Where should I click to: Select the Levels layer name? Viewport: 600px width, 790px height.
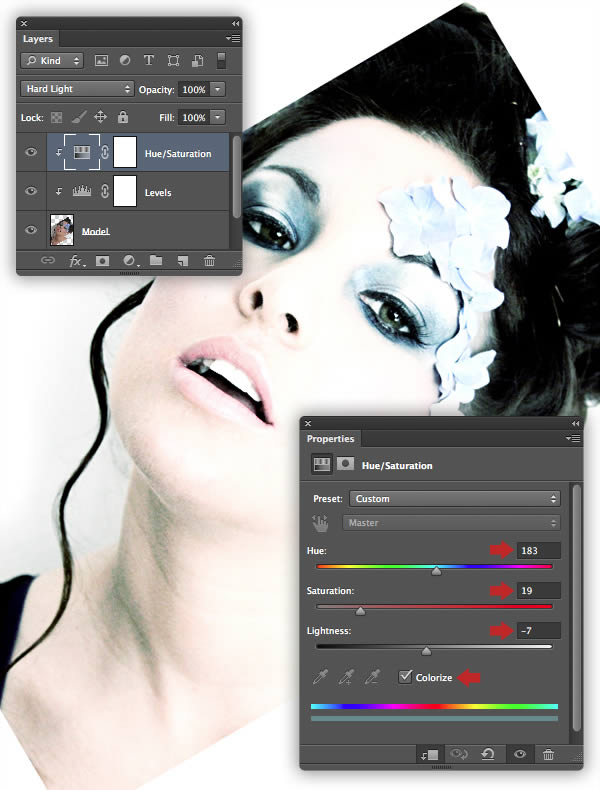click(158, 192)
